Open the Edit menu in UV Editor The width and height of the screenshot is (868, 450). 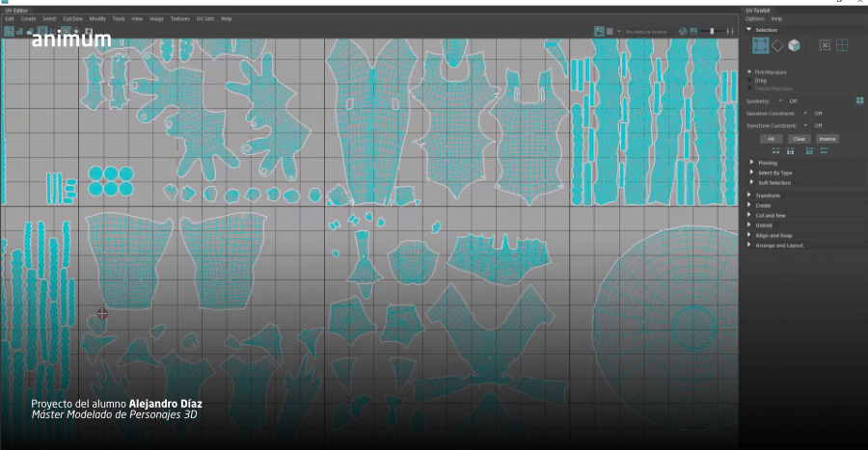tap(10, 19)
